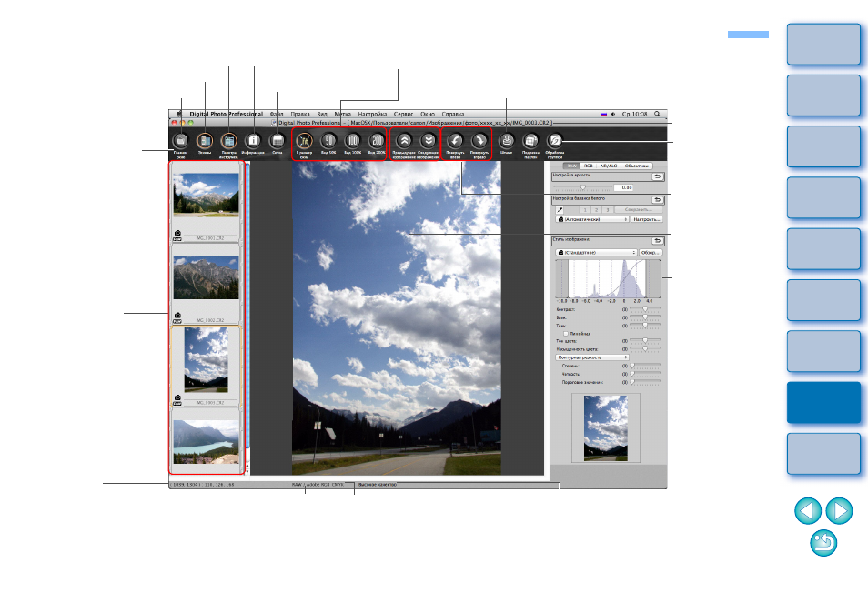Reset brightness adjustment revert icon
Viewport: 868px width, 613px height.
tap(657, 176)
